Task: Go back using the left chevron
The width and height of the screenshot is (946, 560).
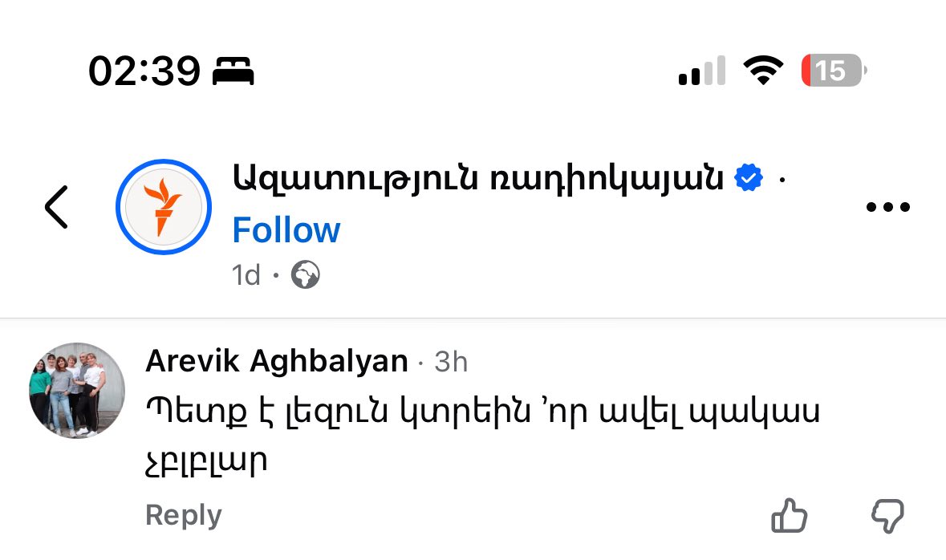Action: pos(56,207)
